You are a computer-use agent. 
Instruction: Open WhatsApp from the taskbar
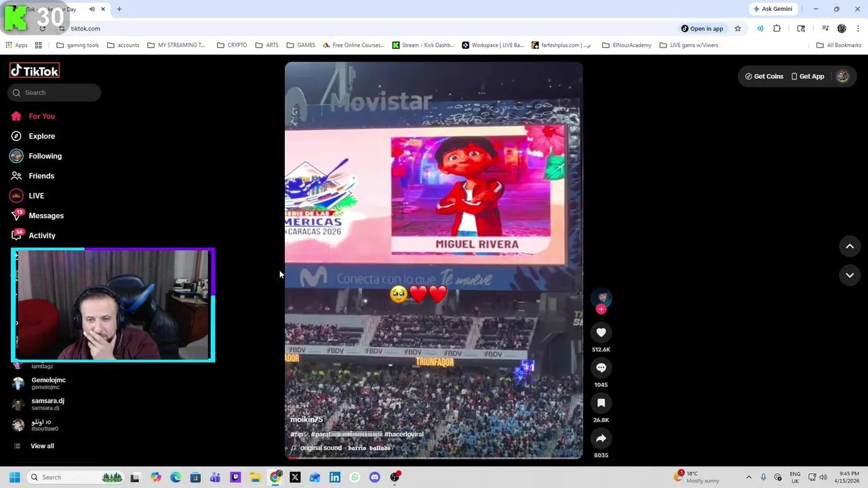coord(355,477)
